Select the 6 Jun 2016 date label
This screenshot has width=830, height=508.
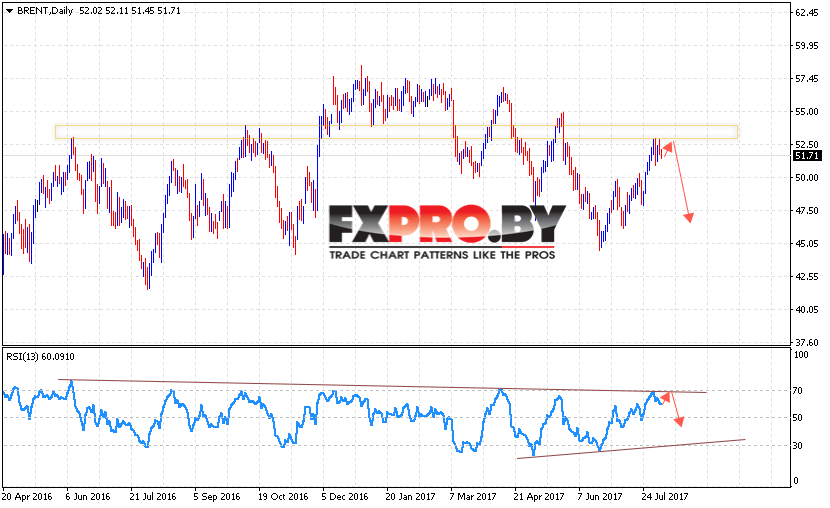[88, 496]
